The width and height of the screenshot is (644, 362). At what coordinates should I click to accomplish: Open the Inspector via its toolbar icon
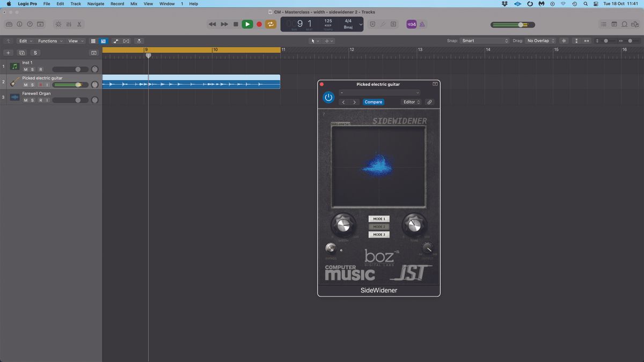[19, 24]
